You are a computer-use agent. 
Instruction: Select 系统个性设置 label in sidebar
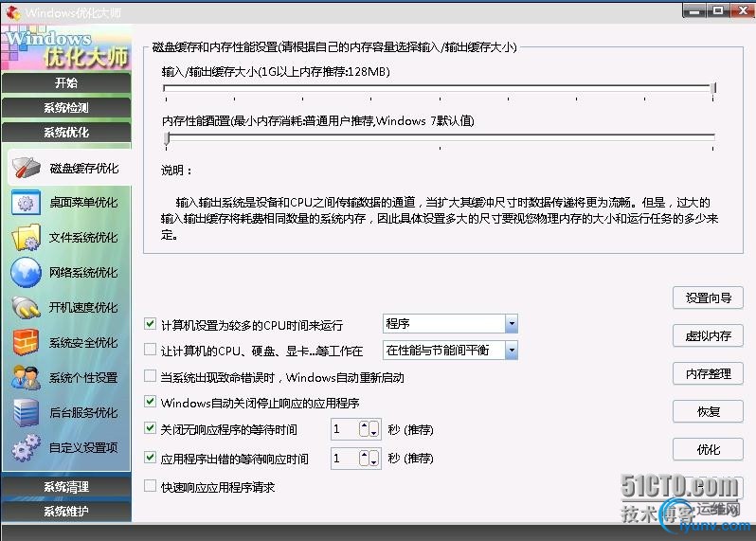tap(84, 377)
